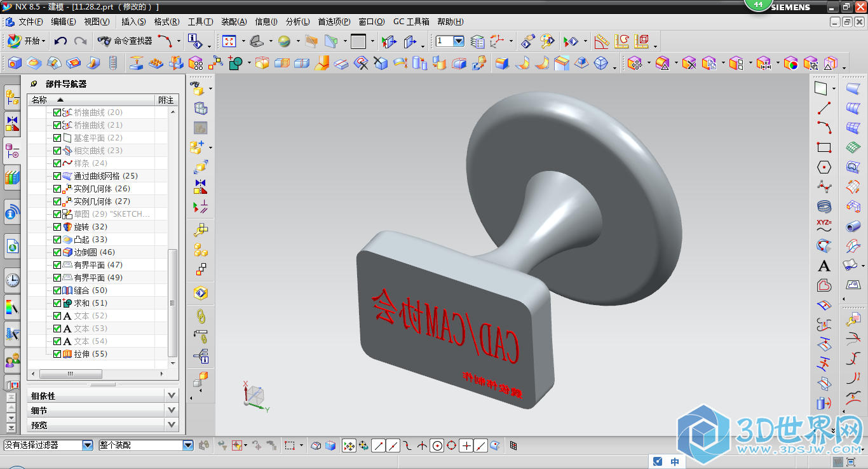The width and height of the screenshot is (868, 469).
Task: Open the 分析(L) menu
Action: point(298,22)
